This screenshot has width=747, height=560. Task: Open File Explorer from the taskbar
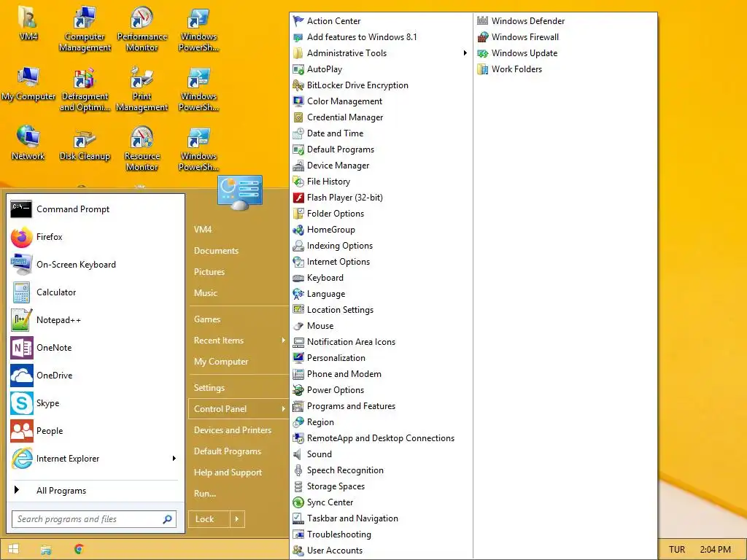point(46,550)
